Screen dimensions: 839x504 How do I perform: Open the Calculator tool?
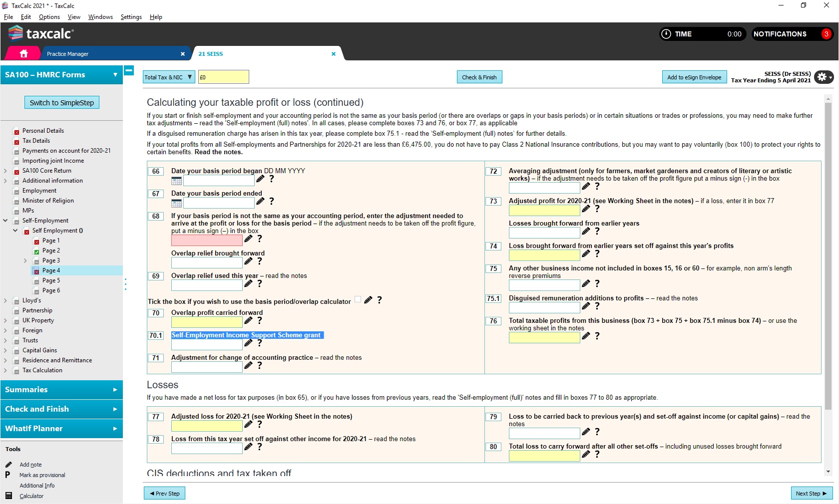pyautogui.click(x=31, y=496)
